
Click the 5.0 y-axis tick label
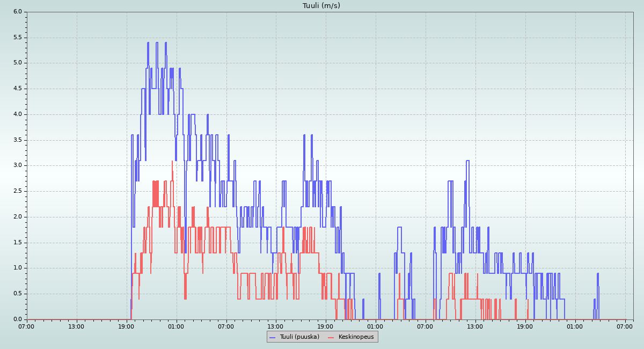point(17,63)
